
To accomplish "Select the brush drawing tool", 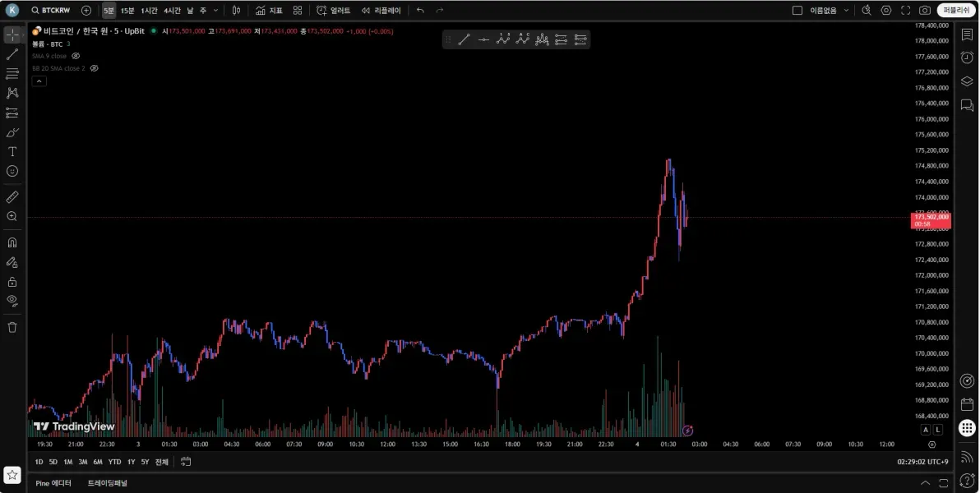I will pos(12,132).
